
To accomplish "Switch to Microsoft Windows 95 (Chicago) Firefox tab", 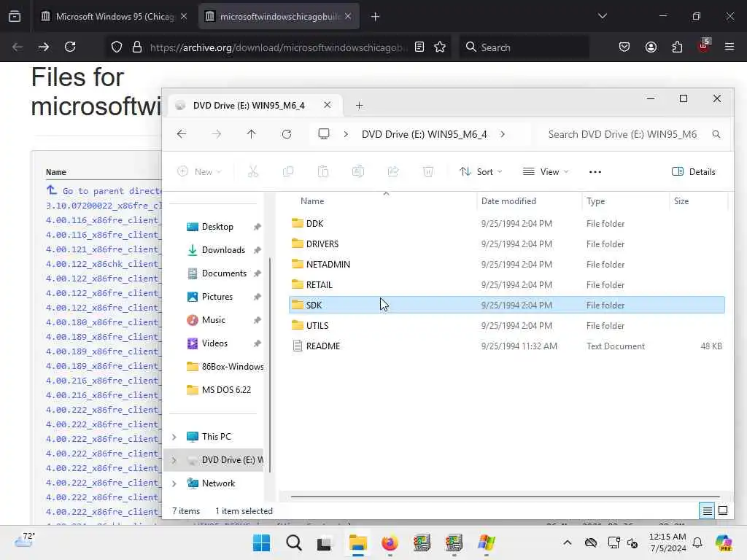I will pos(113,16).
